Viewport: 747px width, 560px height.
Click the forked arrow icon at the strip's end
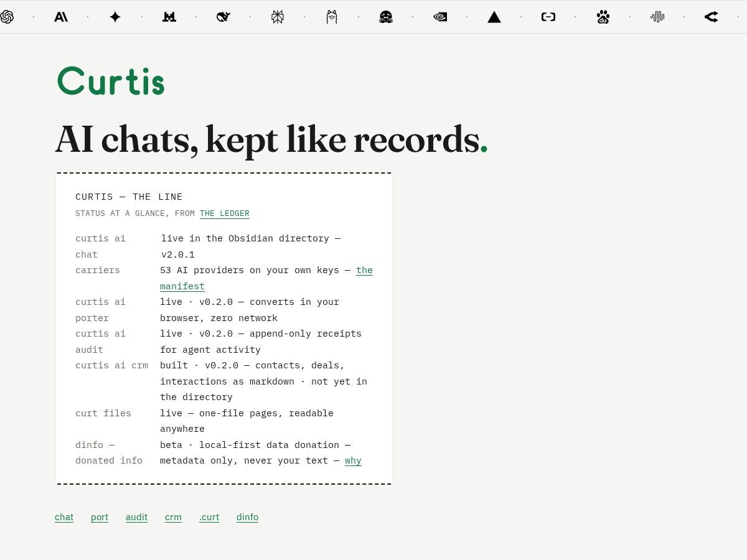[712, 17]
